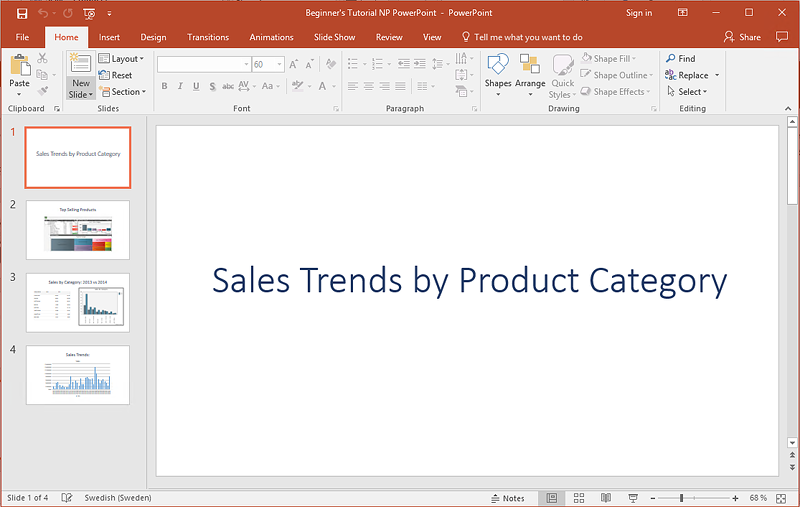Open Reading View from status bar
Viewport: 800px width, 507px height.
point(605,498)
